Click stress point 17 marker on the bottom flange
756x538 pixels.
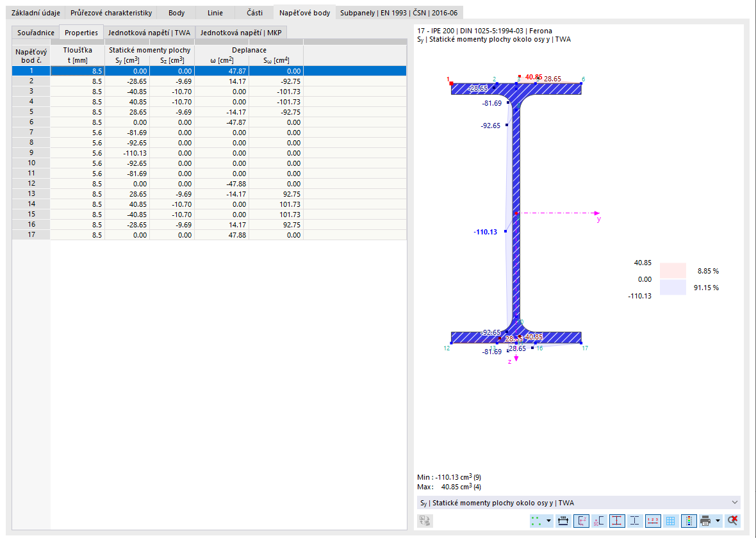(x=581, y=343)
